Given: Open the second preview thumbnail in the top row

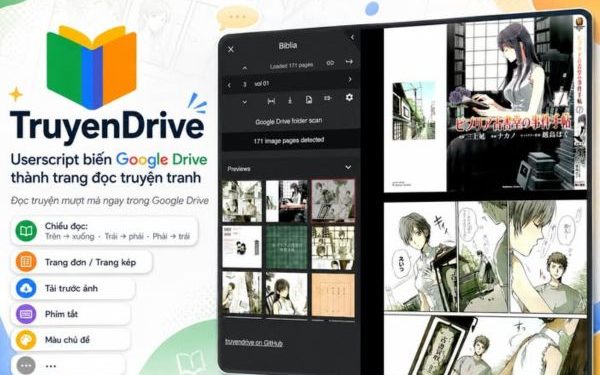Looking at the screenshot, I should tap(287, 201).
